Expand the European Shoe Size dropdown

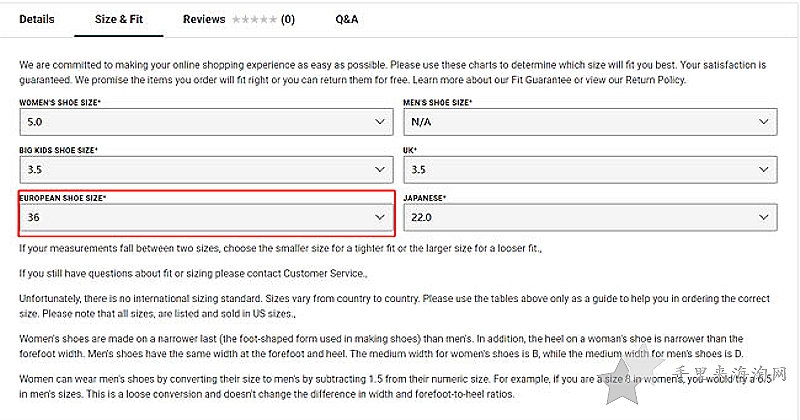[x=206, y=217]
